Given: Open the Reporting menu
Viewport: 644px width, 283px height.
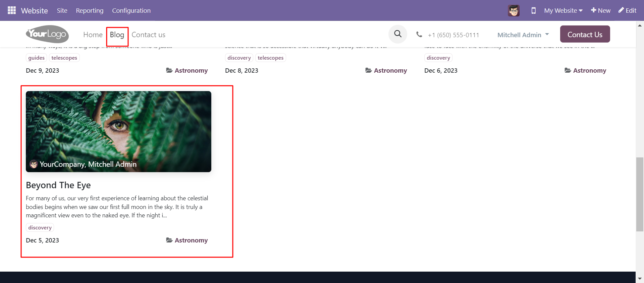Looking at the screenshot, I should [x=90, y=10].
